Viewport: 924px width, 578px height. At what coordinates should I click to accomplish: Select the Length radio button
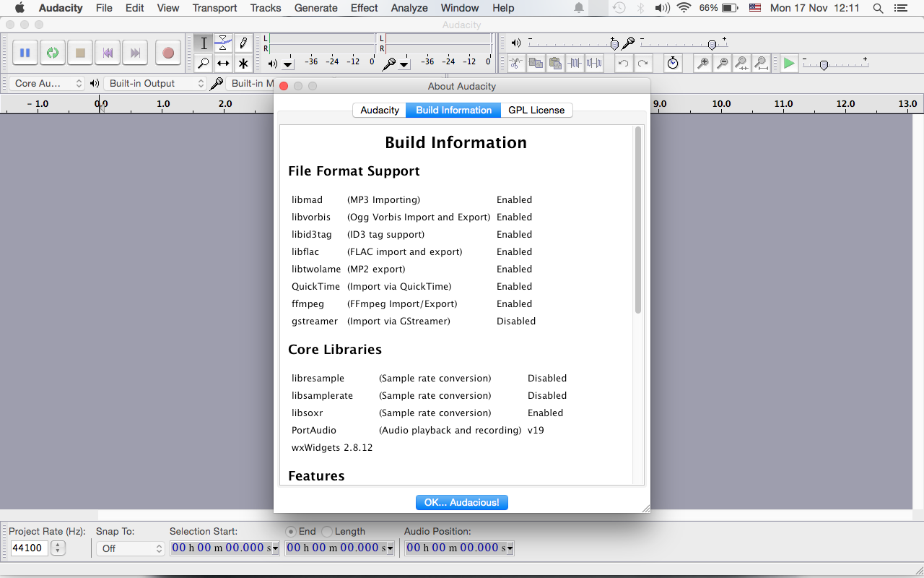(x=326, y=531)
